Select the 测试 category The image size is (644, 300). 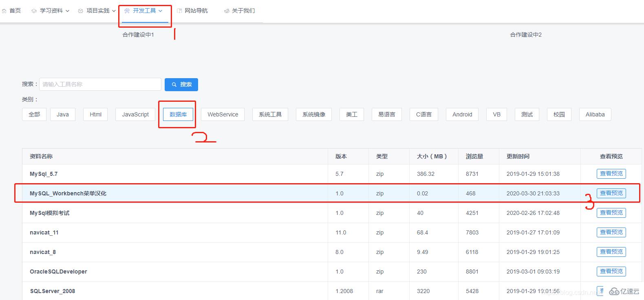(527, 114)
